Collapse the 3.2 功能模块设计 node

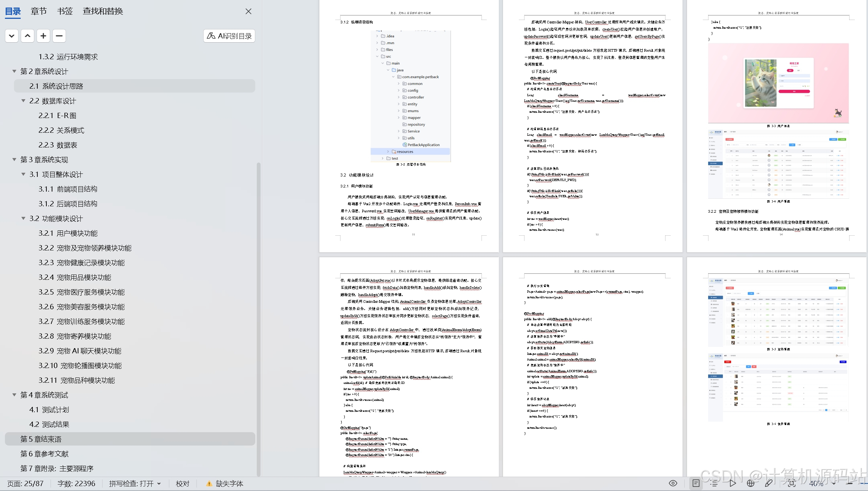pos(23,218)
